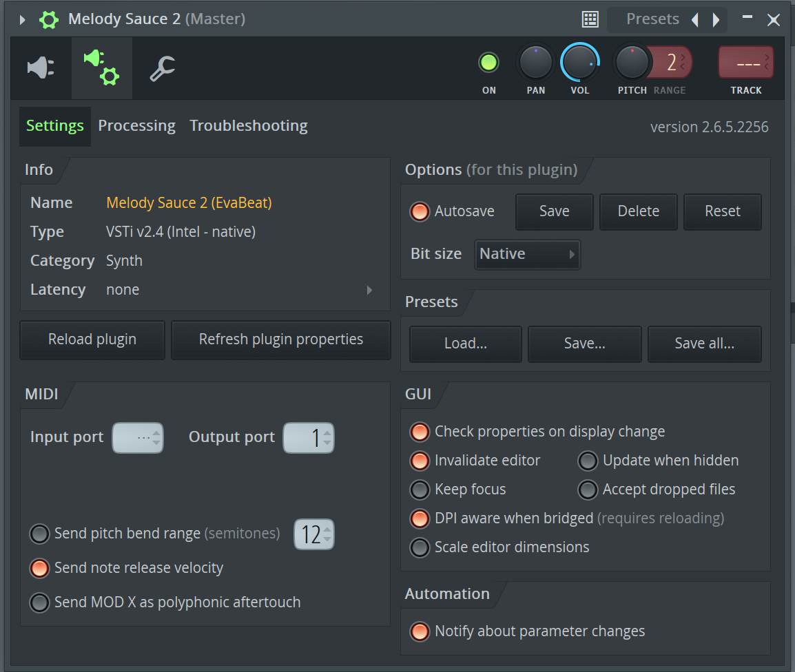Toggle DPI aware when bridged
The width and height of the screenshot is (795, 672).
tap(420, 518)
